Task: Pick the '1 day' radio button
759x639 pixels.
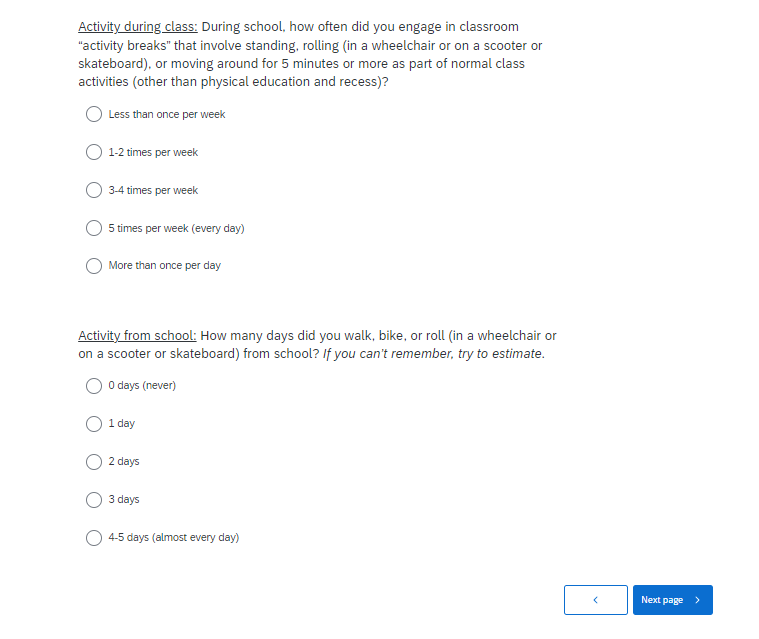Action: coord(94,424)
